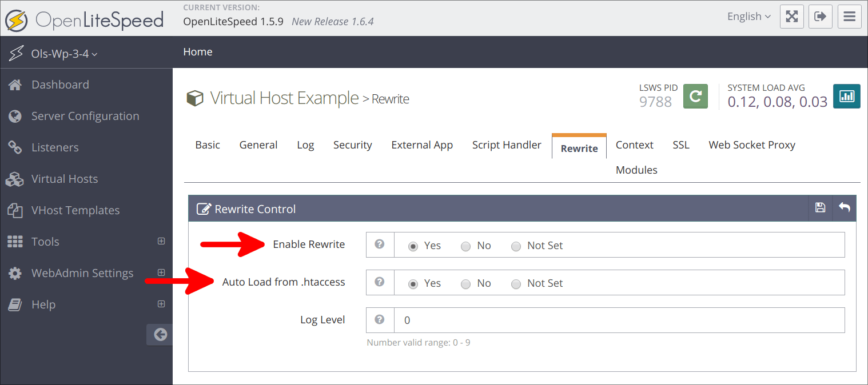This screenshot has width=868, height=385.
Task: Open real-time stats chart icon
Action: pyautogui.click(x=847, y=96)
